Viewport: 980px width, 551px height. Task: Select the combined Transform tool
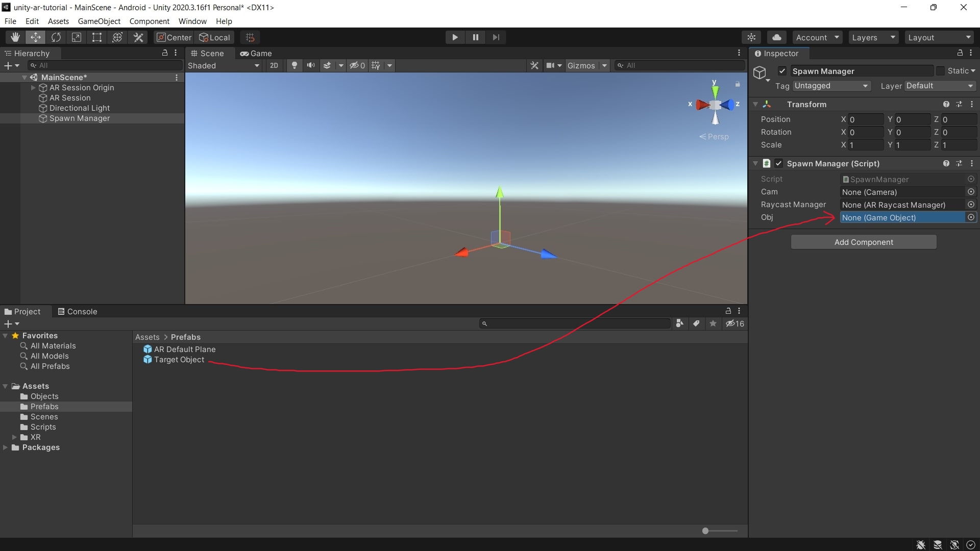coord(117,37)
